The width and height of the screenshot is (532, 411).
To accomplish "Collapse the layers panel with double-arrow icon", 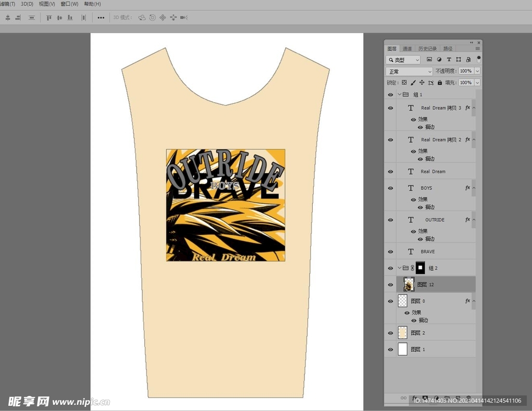I will 471,43.
